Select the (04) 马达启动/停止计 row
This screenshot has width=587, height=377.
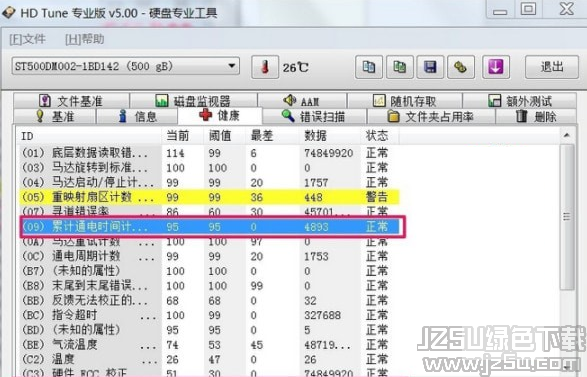210,182
